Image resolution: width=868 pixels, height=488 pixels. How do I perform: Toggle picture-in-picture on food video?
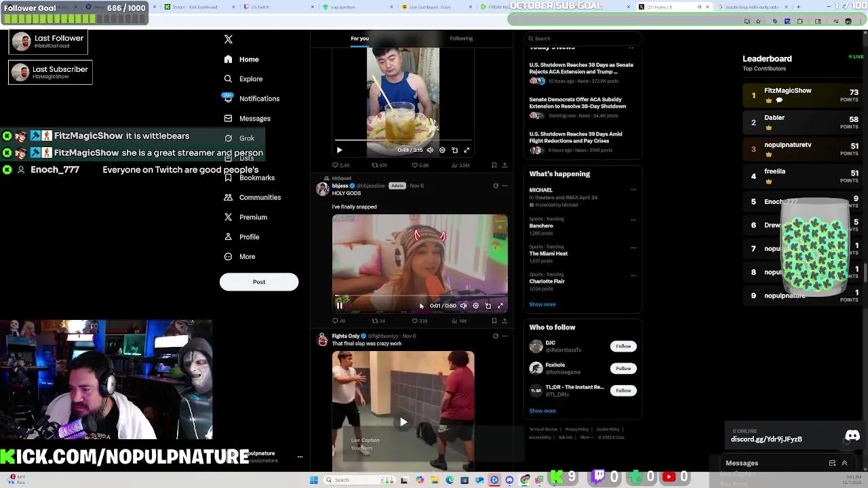[454, 150]
